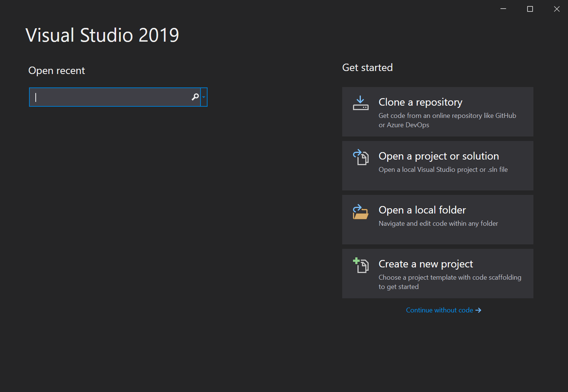This screenshot has height=392, width=568.
Task: Click the Open a project or solution icon
Action: pyautogui.click(x=360, y=157)
